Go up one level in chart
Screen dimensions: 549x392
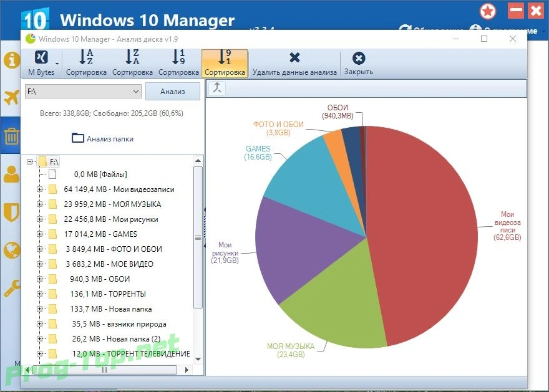coord(217,88)
